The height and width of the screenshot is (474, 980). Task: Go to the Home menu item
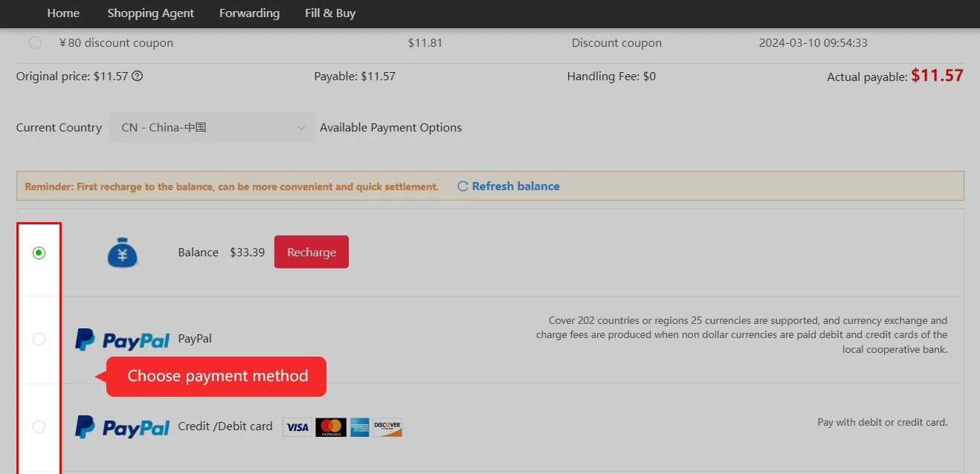click(63, 13)
